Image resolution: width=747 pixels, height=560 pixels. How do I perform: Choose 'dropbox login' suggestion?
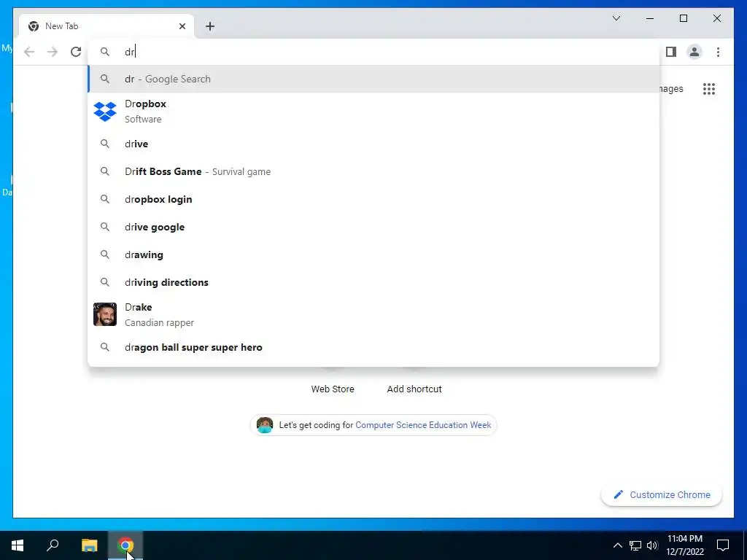pyautogui.click(x=373, y=199)
